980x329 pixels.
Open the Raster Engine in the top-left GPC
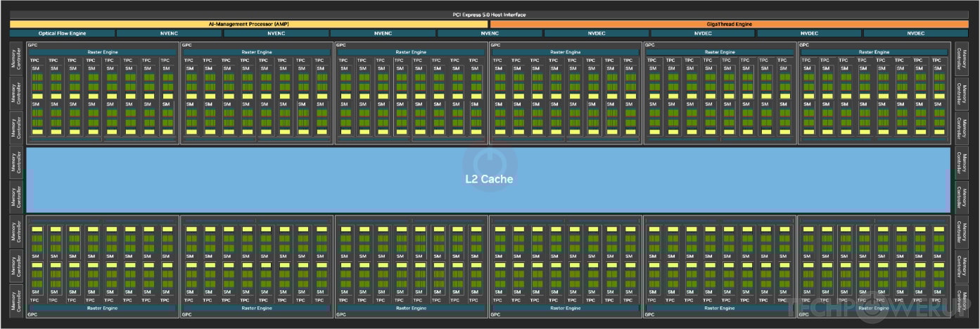(102, 52)
